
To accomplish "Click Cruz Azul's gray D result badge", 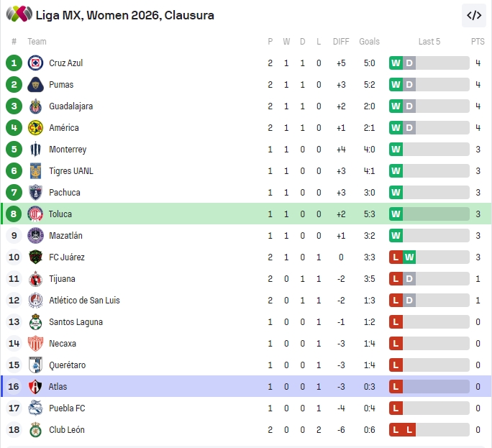I will (409, 63).
